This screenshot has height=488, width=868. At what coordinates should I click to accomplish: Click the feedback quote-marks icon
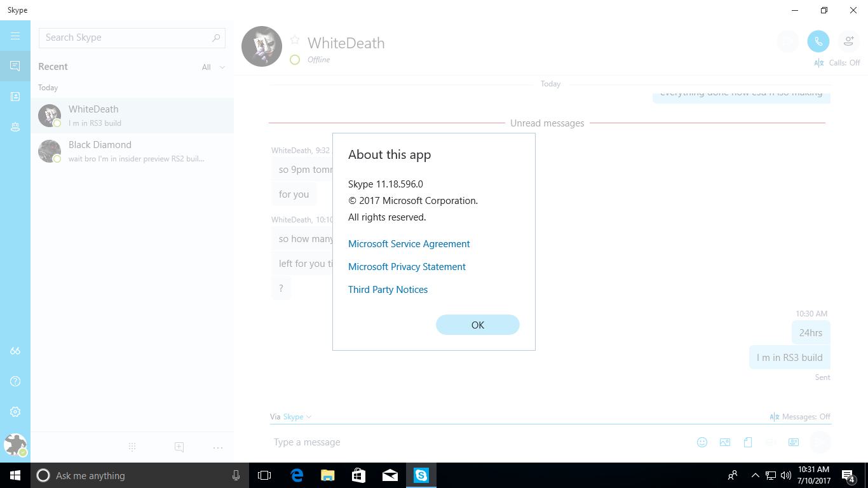click(15, 351)
